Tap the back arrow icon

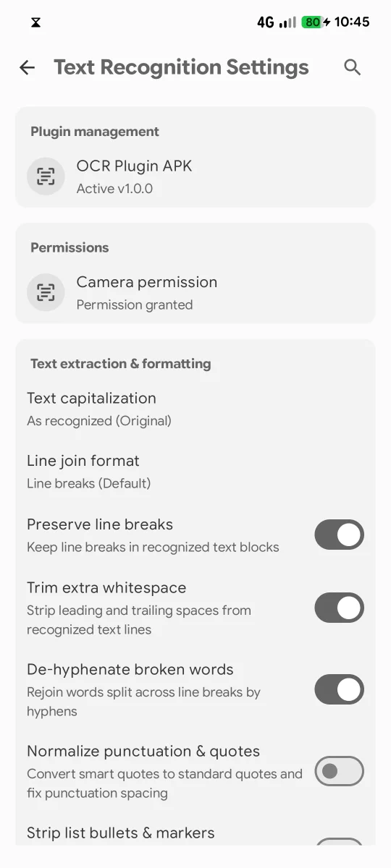coord(27,67)
